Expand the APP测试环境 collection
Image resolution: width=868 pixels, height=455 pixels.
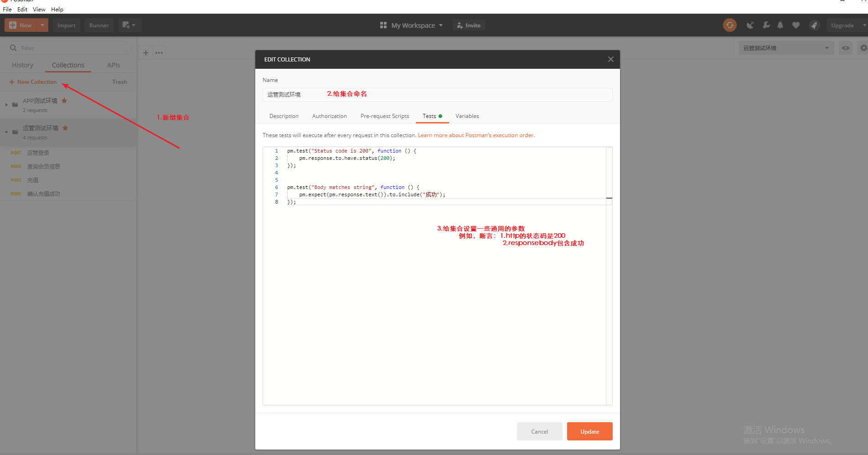(x=6, y=105)
